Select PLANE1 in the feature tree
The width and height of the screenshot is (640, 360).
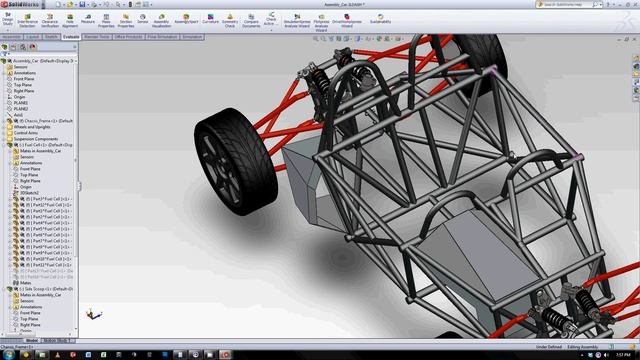(x=21, y=103)
